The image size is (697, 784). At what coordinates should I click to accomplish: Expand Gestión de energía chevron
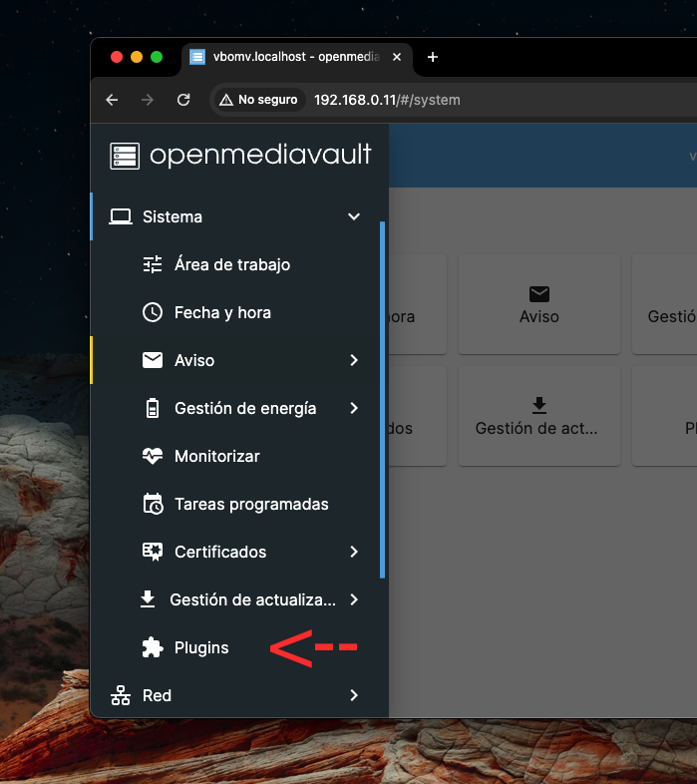coord(354,409)
